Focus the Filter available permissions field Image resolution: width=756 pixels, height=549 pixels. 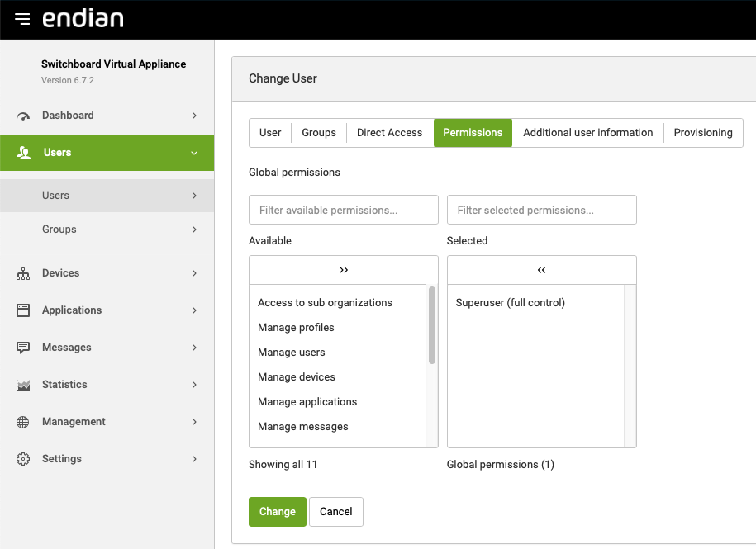[344, 211]
